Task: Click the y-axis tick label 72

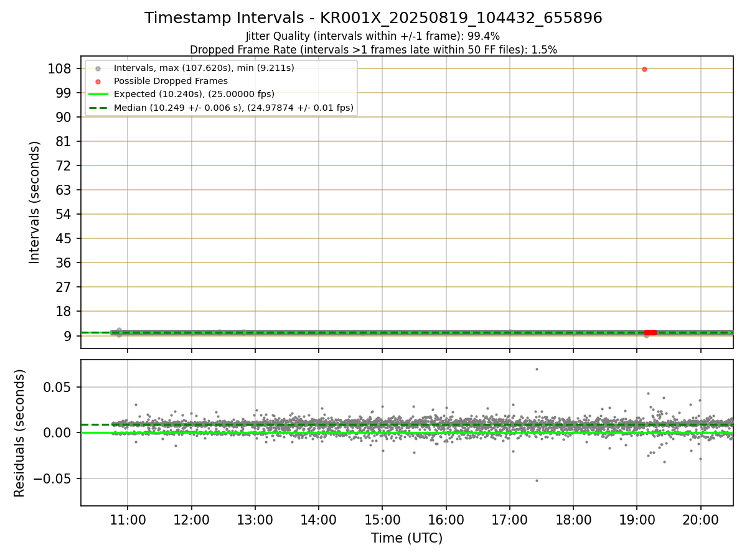Action: [63, 166]
